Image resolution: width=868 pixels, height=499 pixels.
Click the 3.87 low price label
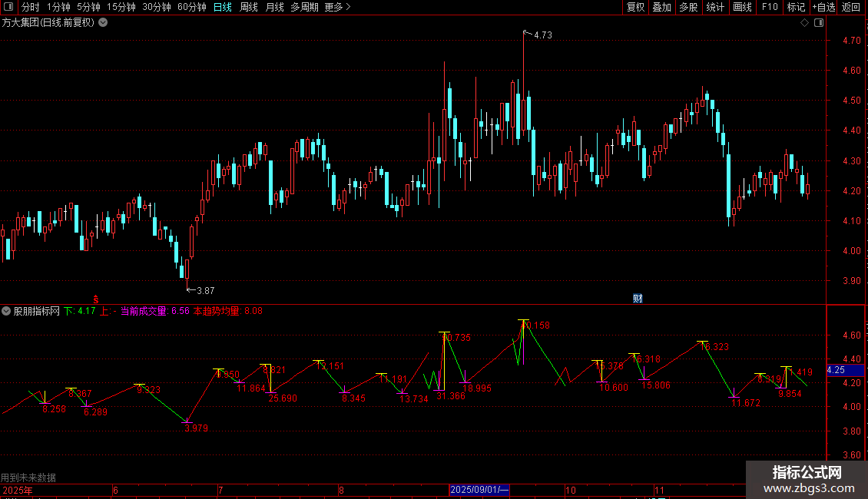pyautogui.click(x=205, y=291)
